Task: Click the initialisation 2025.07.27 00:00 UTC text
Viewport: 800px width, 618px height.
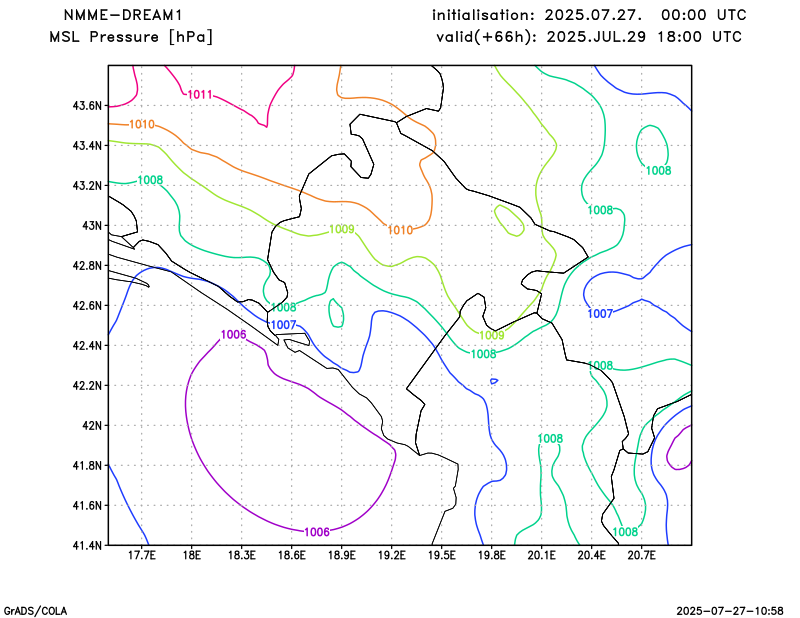Action: [x=589, y=15]
